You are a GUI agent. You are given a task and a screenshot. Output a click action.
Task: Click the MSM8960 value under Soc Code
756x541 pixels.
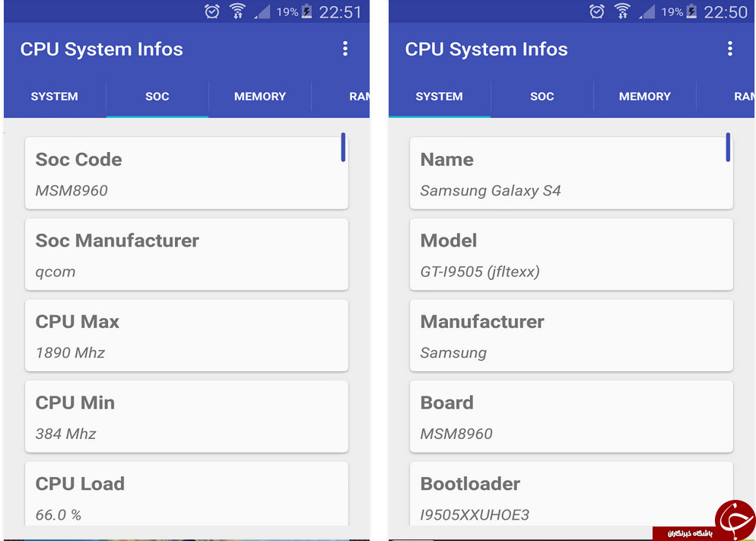[71, 191]
